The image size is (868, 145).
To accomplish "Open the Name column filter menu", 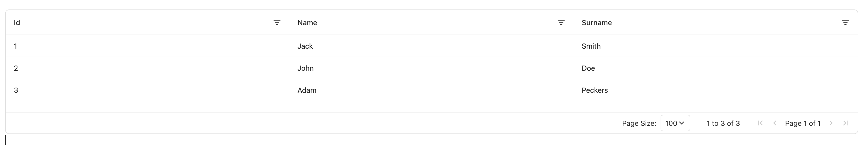I will click(x=561, y=23).
